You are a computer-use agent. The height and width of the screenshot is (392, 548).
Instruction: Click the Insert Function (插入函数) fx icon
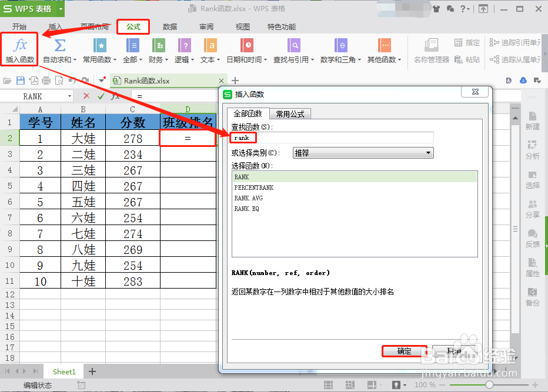point(20,45)
